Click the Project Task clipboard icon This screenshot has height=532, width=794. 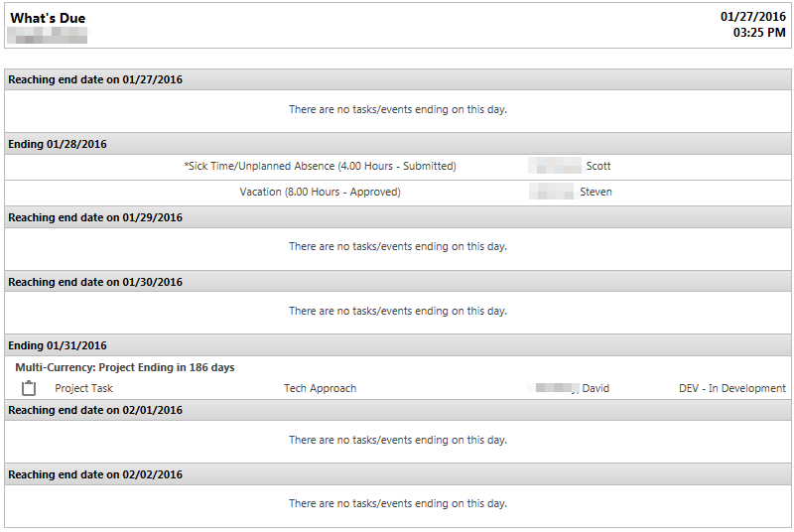pyautogui.click(x=29, y=388)
